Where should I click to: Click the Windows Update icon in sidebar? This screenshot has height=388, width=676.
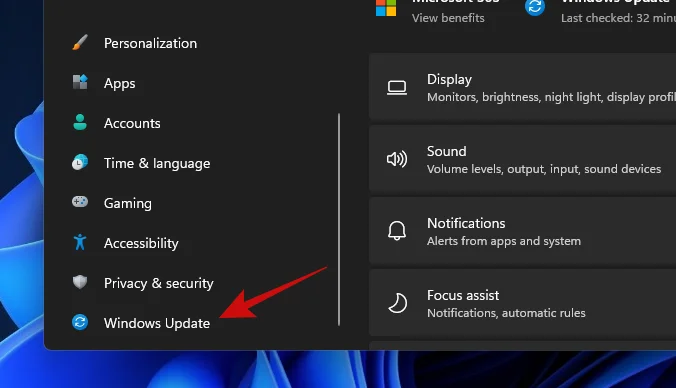(80, 322)
